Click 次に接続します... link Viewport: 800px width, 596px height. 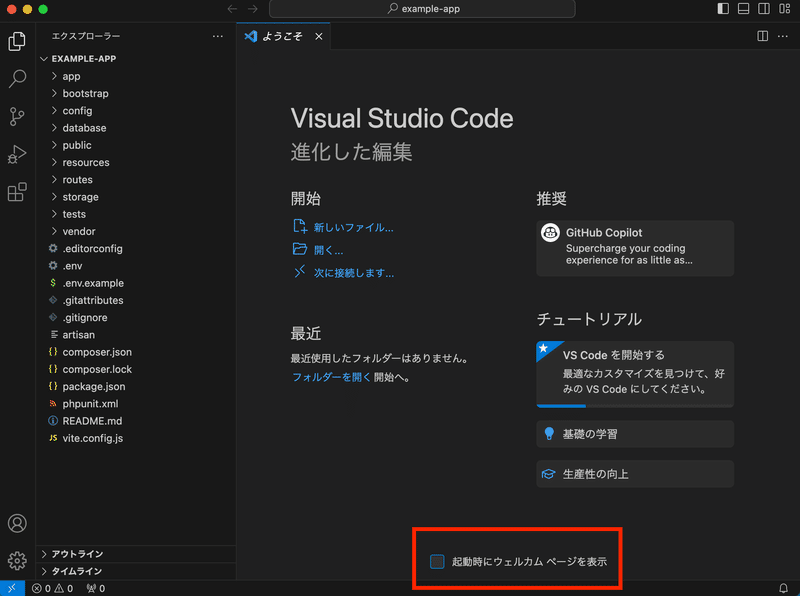pyautogui.click(x=354, y=273)
